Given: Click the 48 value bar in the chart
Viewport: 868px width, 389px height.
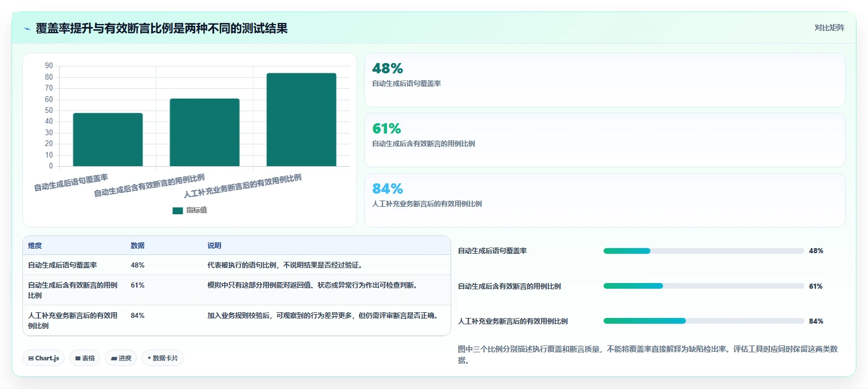Looking at the screenshot, I should click(x=108, y=140).
